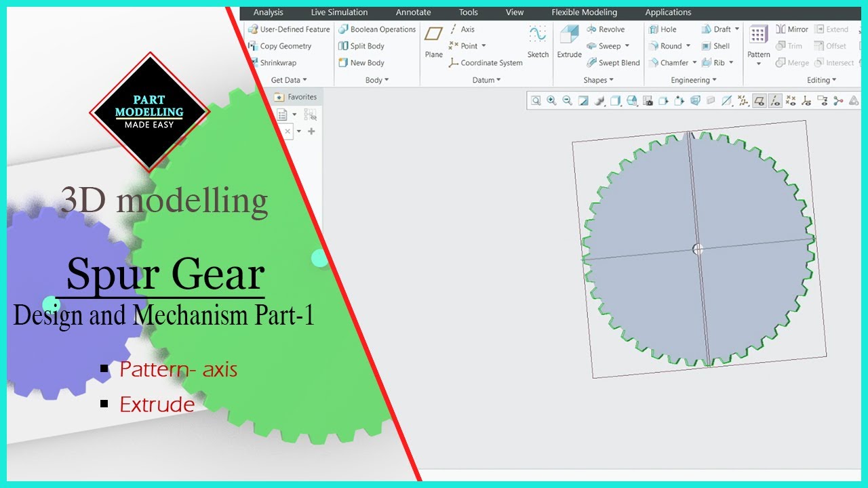Select the Plane datum tool
The height and width of the screenshot is (488, 868).
[434, 42]
